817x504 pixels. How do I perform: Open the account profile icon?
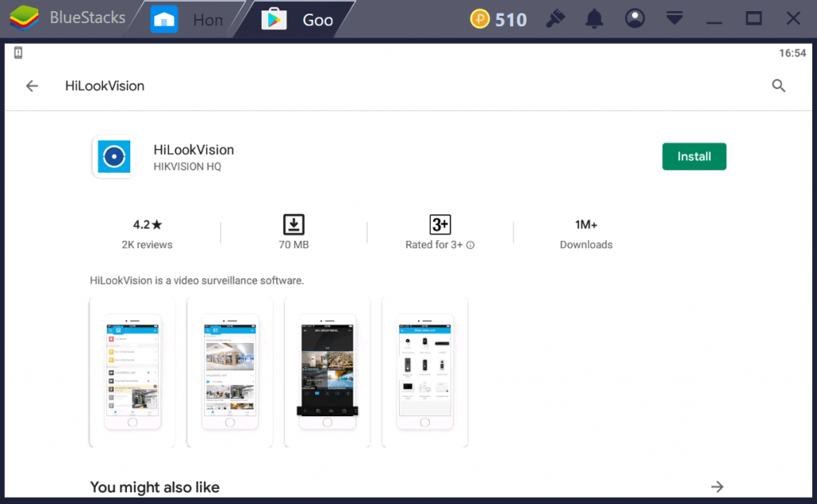click(634, 19)
